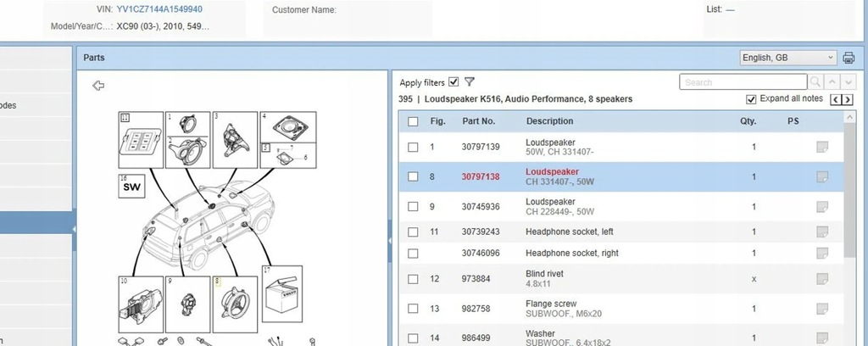Tick checkbox for Blind rivet 973884
The image size is (868, 346).
(413, 279)
